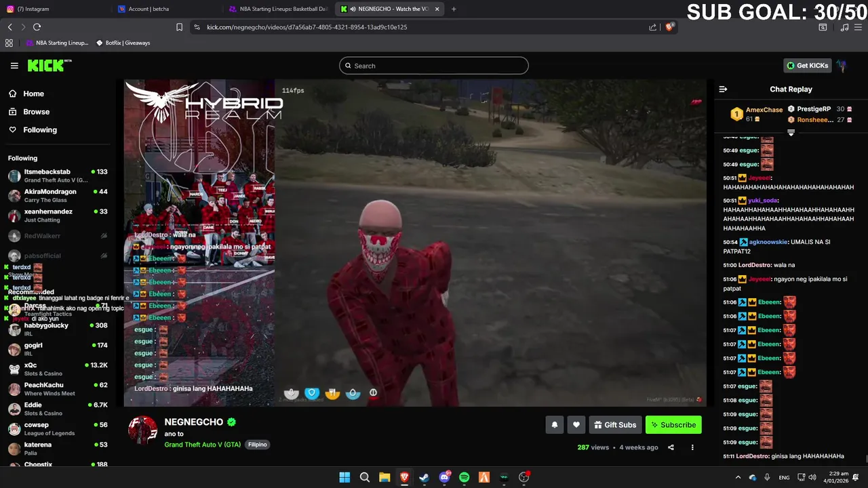Click the browser address bar URL
The height and width of the screenshot is (488, 868).
(x=307, y=27)
